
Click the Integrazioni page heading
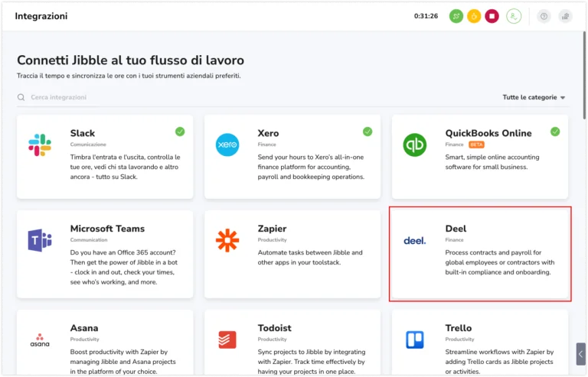coord(41,16)
